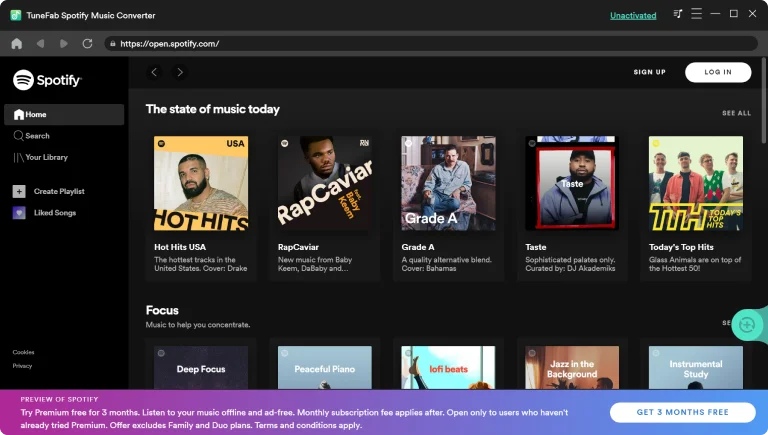Go back using the toolbar back arrow
Screen dimensions: 768x435
click(x=40, y=44)
